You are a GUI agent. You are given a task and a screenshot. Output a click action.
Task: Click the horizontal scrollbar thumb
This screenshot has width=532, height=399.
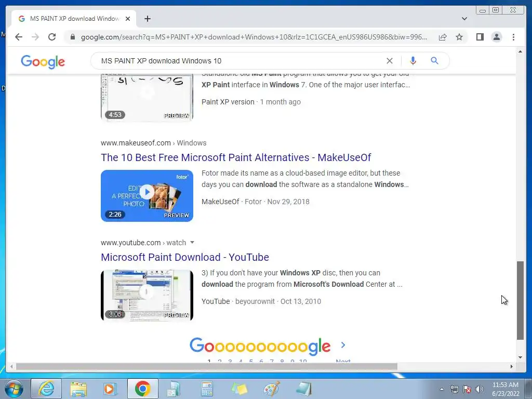pos(207,366)
